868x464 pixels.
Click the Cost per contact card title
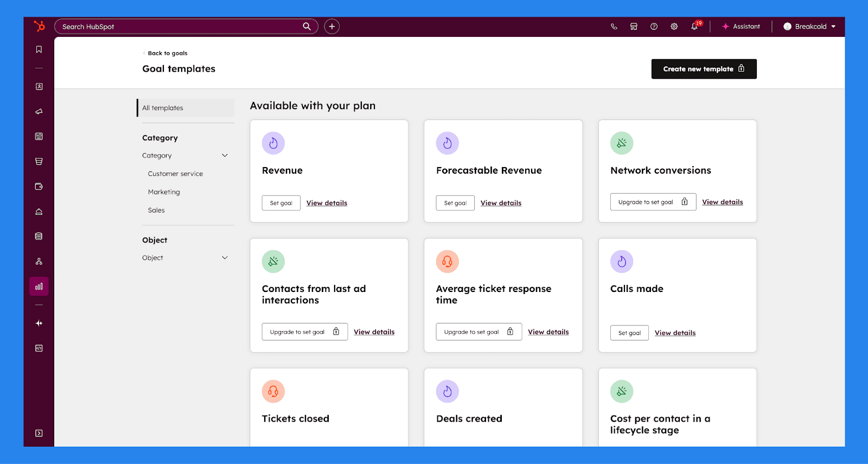pyautogui.click(x=660, y=424)
